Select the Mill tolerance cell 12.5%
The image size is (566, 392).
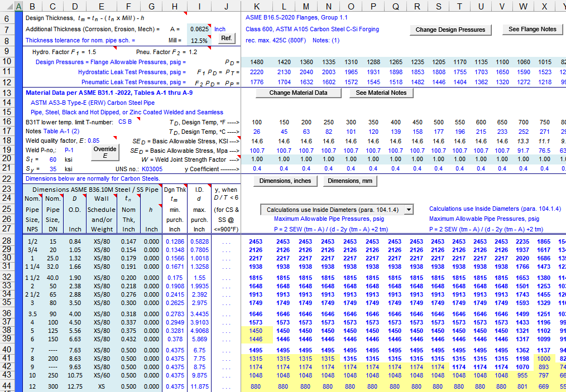point(199,41)
